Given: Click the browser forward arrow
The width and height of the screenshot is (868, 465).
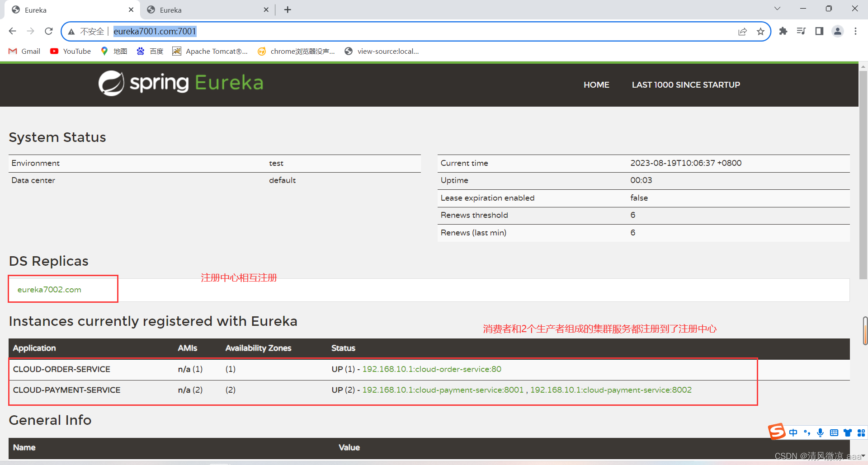Looking at the screenshot, I should tap(31, 31).
